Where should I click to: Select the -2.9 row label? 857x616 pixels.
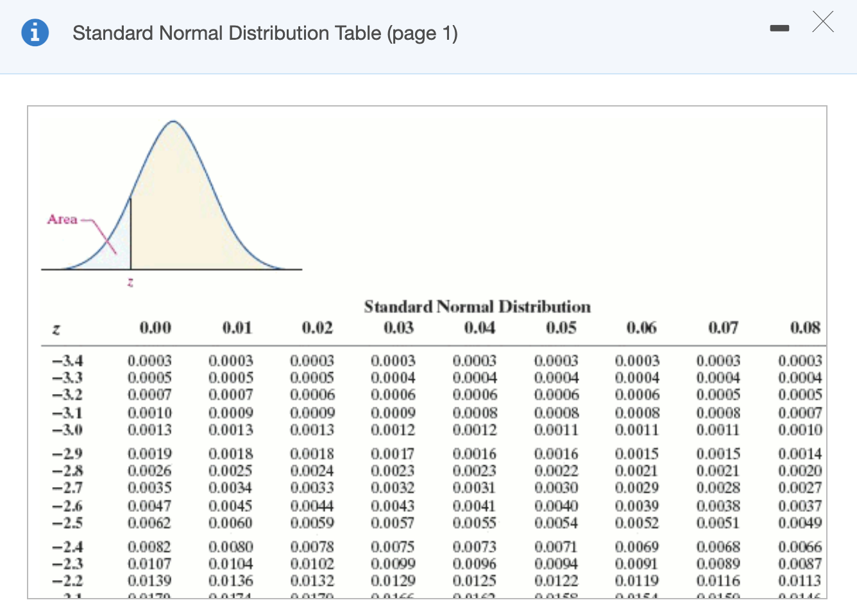click(x=67, y=454)
